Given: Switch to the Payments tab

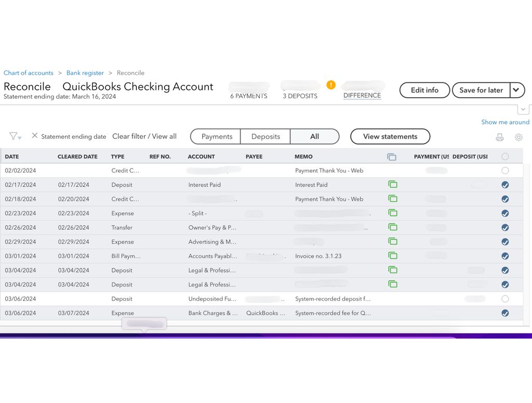Looking at the screenshot, I should point(216,136).
